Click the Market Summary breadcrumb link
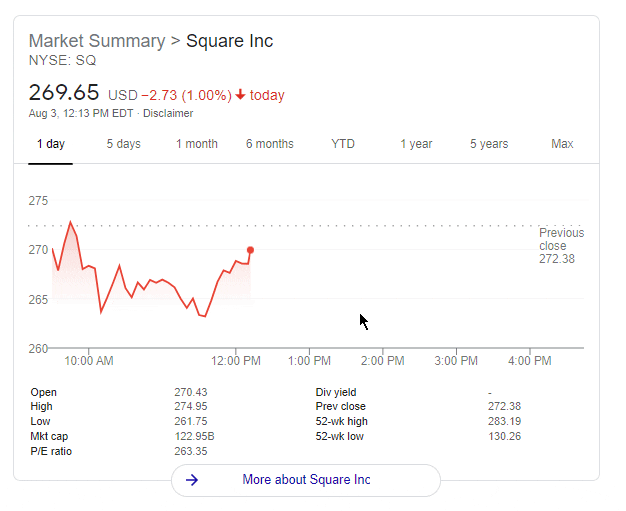Image resolution: width=626 pixels, height=511 pixels. [97, 41]
